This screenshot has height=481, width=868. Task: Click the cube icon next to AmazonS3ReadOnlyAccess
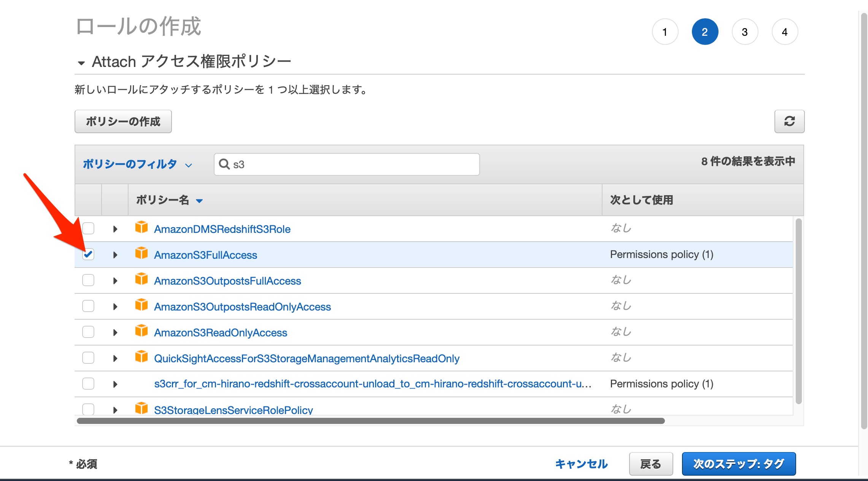point(141,331)
